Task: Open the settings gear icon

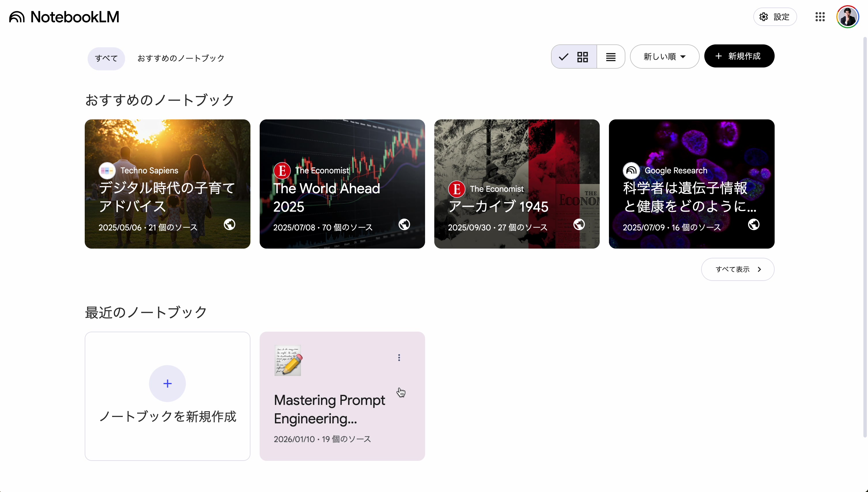Action: click(764, 16)
